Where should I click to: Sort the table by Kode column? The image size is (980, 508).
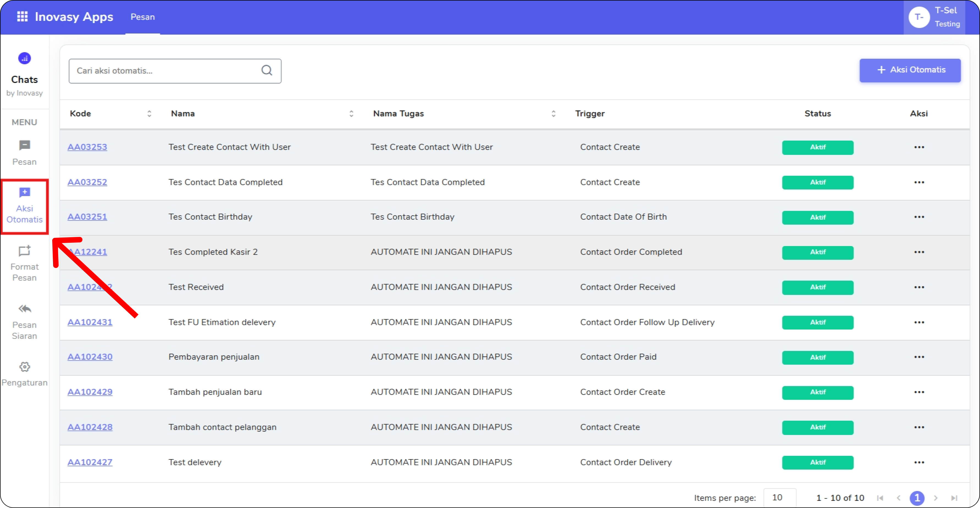pos(149,114)
